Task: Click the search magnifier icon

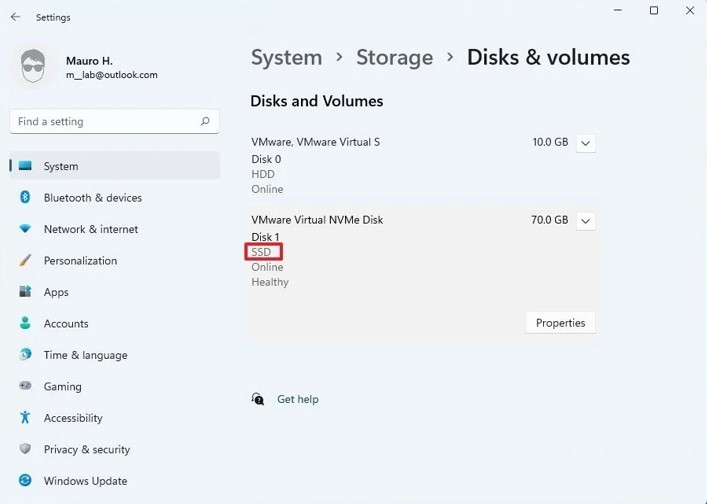Action: tap(205, 121)
